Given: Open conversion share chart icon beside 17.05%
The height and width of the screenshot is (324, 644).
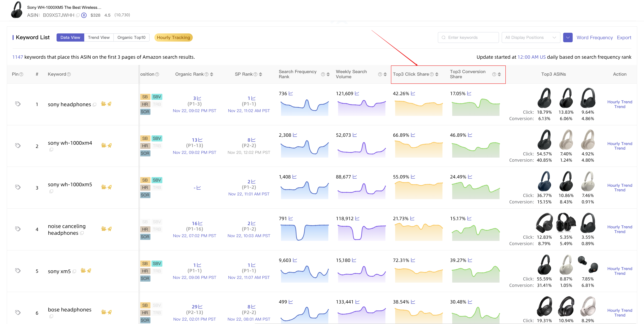Looking at the screenshot, I should pyautogui.click(x=469, y=94).
